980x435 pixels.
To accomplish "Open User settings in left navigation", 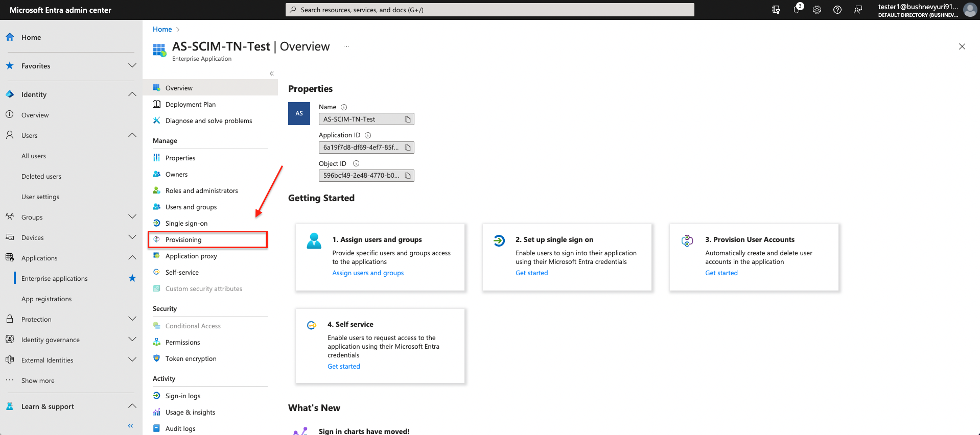I will [40, 197].
